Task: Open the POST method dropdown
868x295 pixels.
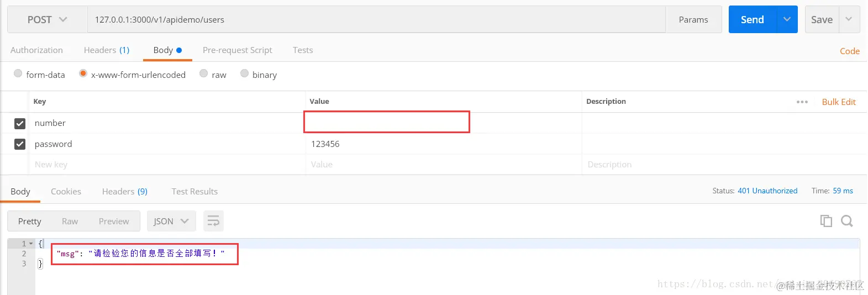Action: pos(48,19)
